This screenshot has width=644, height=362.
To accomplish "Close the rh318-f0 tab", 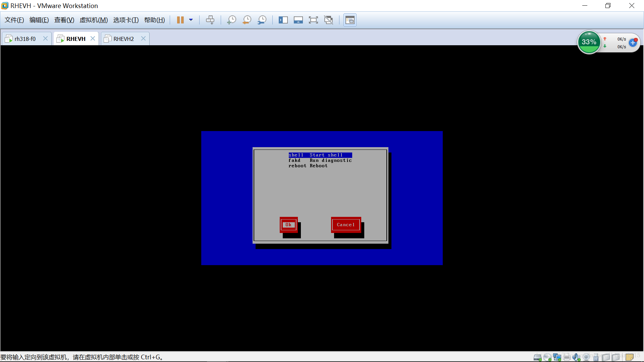I will click(45, 39).
